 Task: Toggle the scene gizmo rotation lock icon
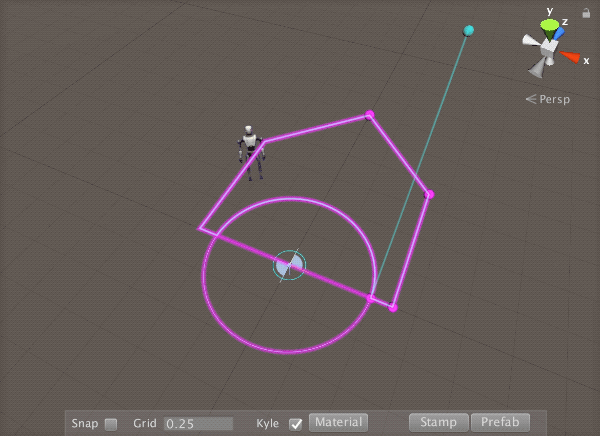[x=585, y=14]
